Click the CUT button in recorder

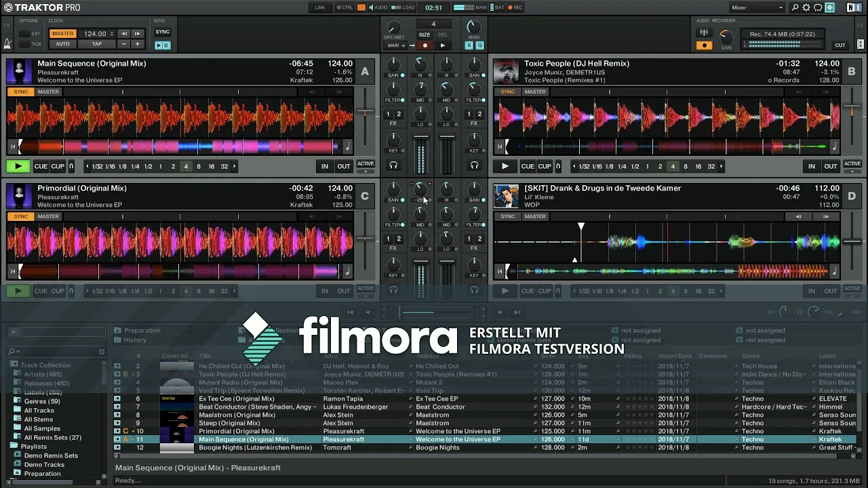click(x=840, y=45)
